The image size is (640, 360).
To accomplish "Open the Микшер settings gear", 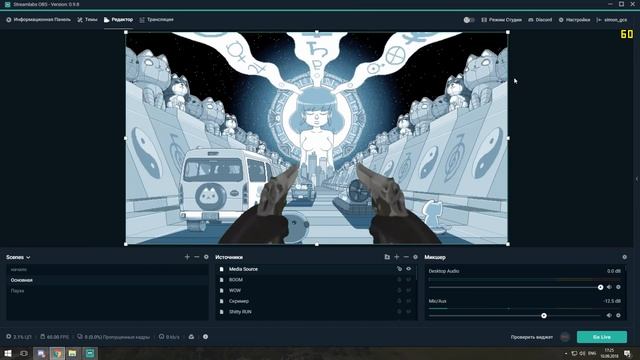I will pos(624,257).
